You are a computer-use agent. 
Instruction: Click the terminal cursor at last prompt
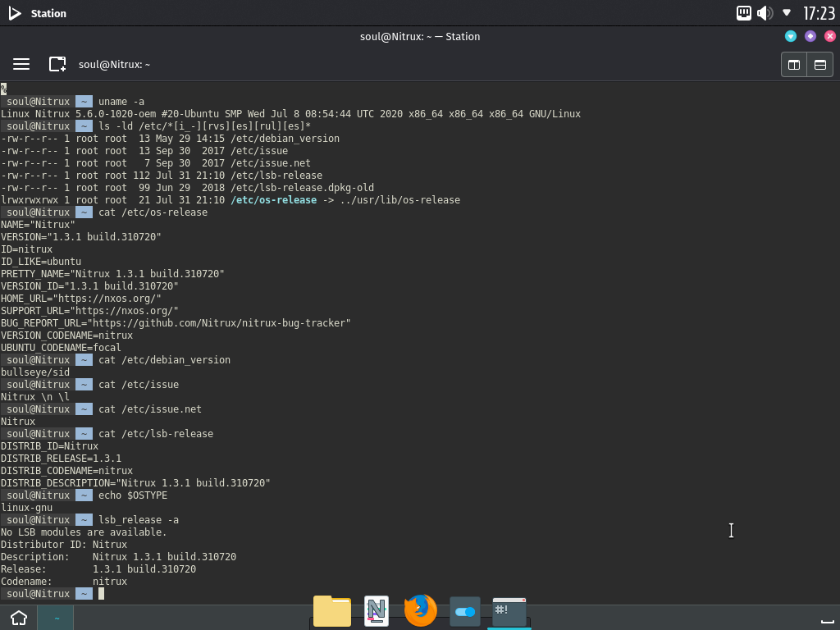coord(101,594)
